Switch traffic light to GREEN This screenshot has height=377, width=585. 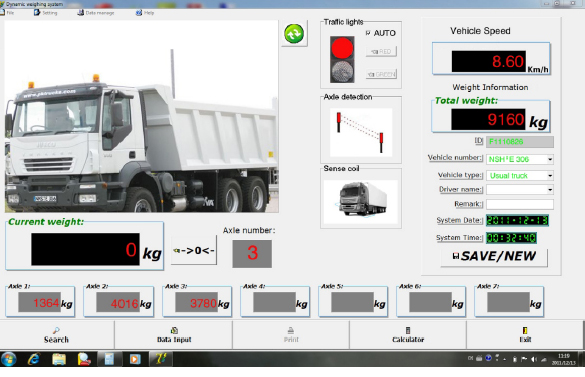tap(381, 74)
